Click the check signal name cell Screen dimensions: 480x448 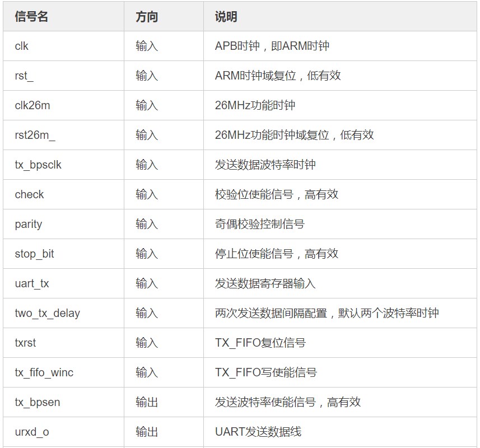pos(29,194)
